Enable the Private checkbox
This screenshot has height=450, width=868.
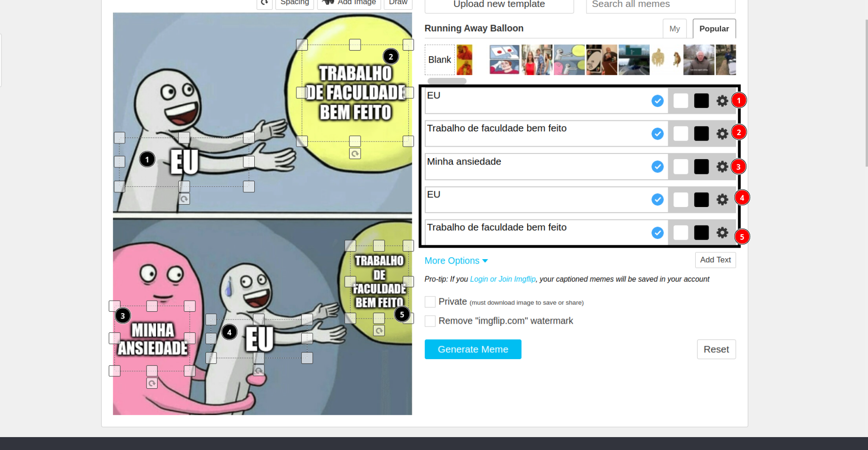pos(429,302)
